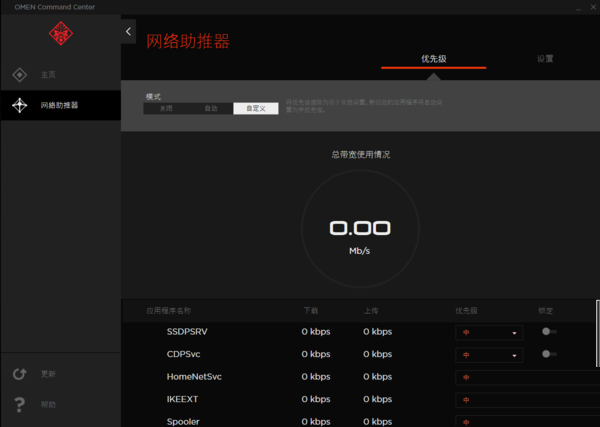Click the application list vertical scrollbar
The width and height of the screenshot is (600, 427).
coord(598,334)
